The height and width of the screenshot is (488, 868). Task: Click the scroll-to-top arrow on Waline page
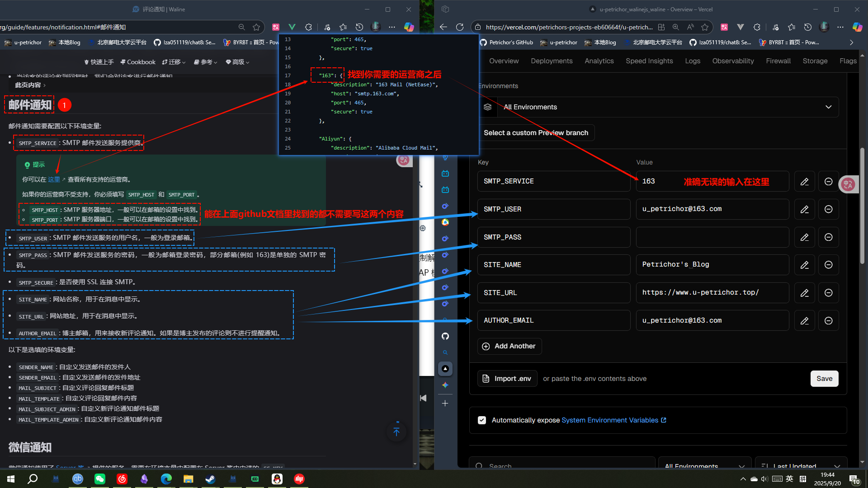coord(396,432)
